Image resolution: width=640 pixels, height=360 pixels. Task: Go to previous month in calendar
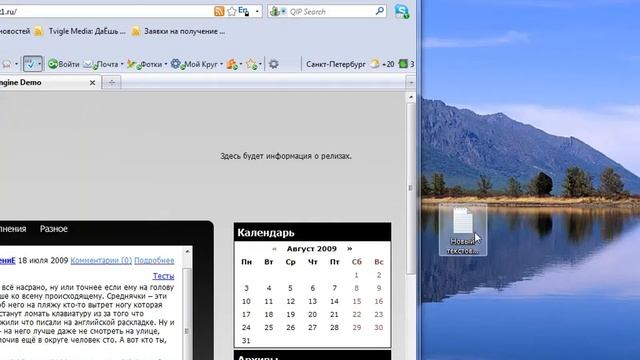point(274,249)
